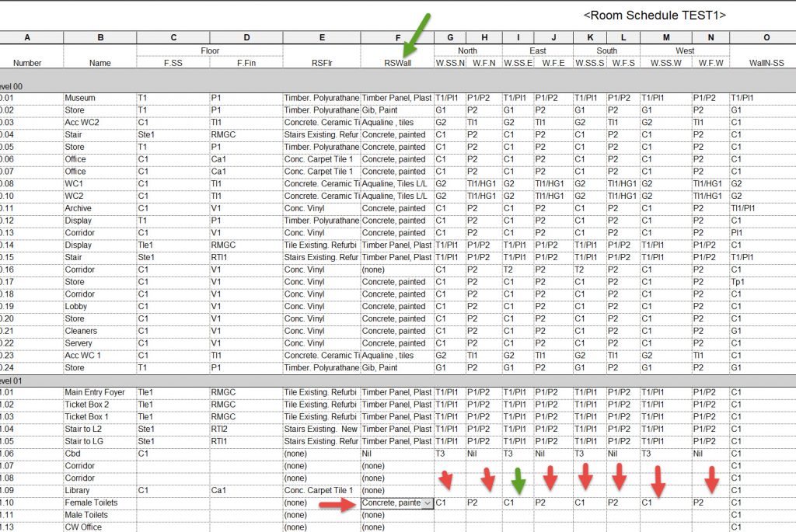Open the RSWall dropdown for Female Toilets
Image resolution: width=796 pixels, height=532 pixels.
click(427, 503)
